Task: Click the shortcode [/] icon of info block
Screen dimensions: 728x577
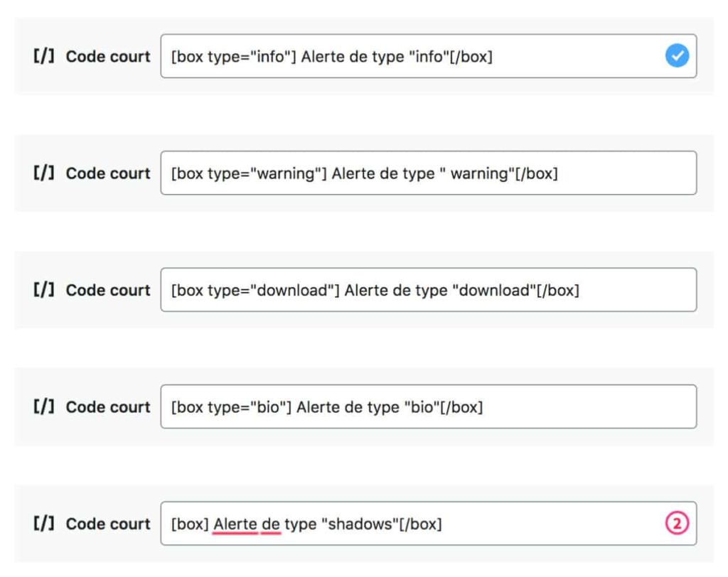Action: tap(44, 56)
